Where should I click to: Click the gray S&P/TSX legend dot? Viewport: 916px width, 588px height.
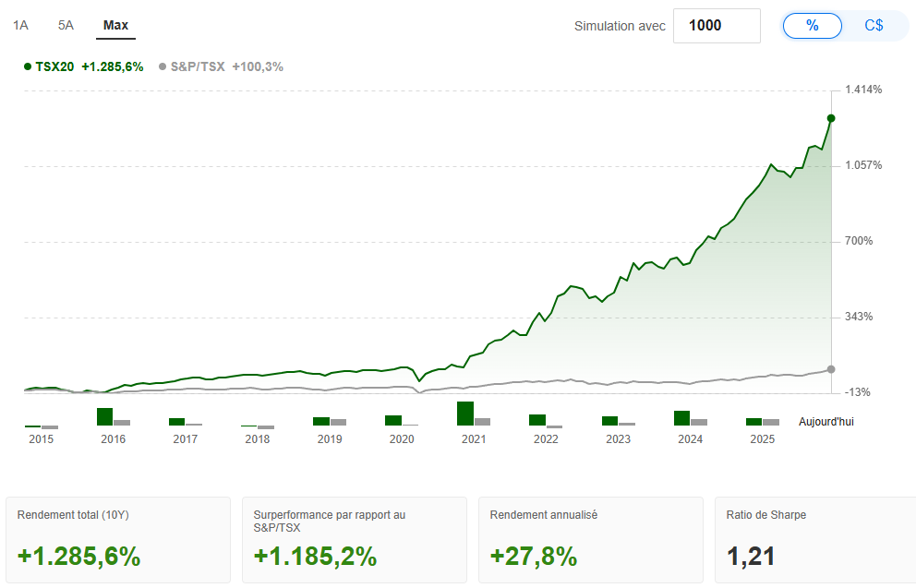[x=163, y=66]
